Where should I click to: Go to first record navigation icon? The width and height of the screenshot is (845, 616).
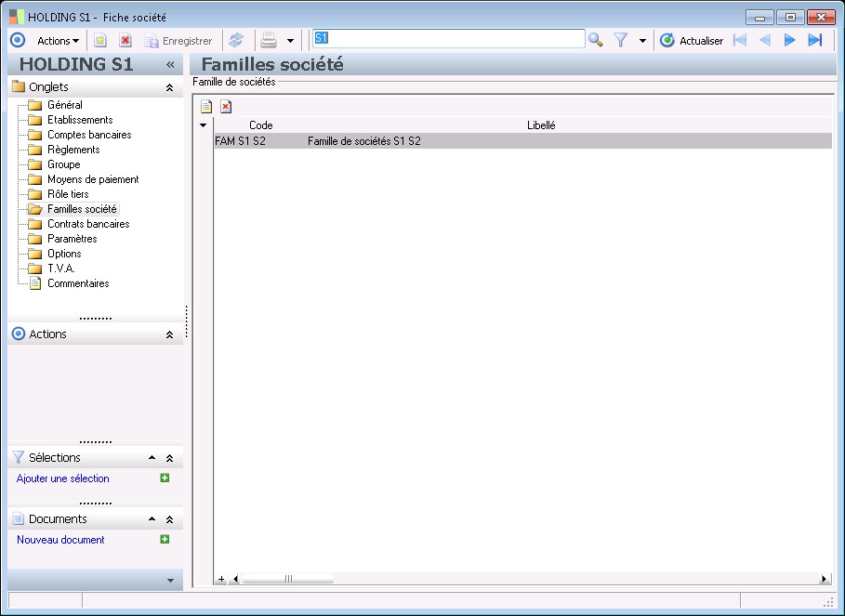[740, 40]
